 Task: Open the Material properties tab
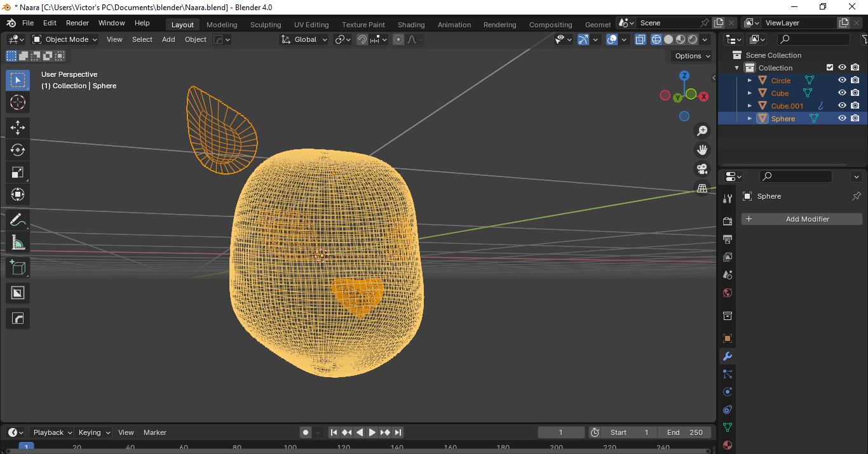[x=728, y=445]
